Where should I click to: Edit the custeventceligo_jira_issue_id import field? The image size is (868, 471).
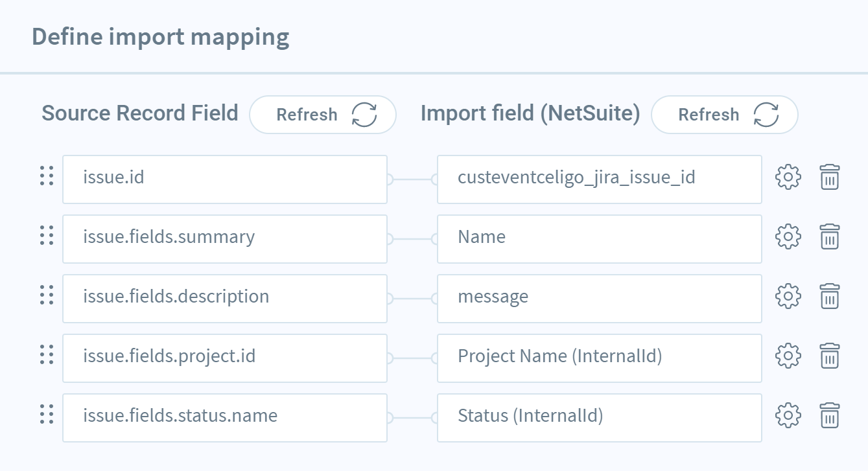[x=600, y=179]
